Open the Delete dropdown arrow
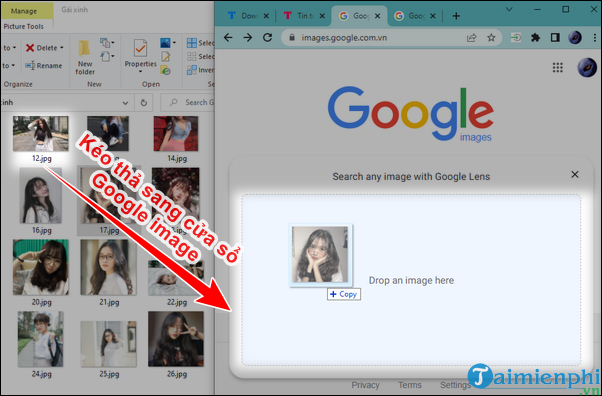This screenshot has width=602, height=396. [x=62, y=48]
